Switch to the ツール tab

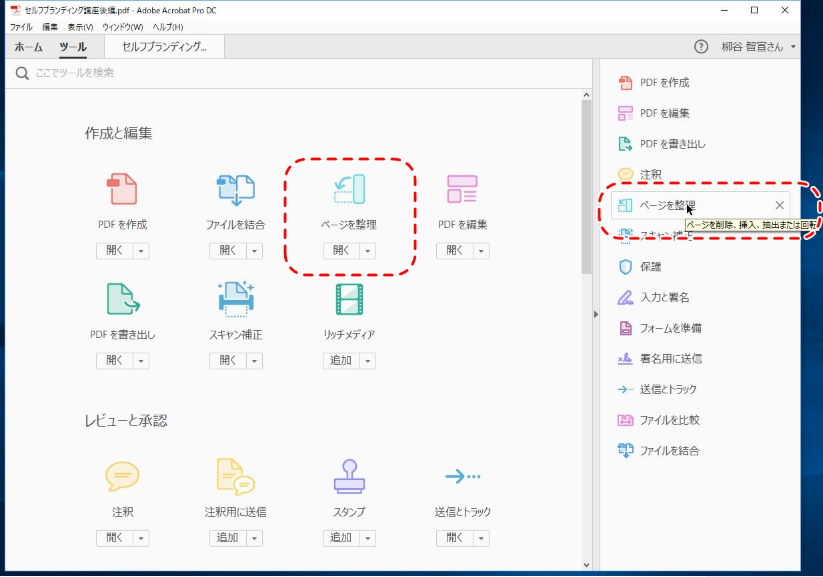coord(73,47)
